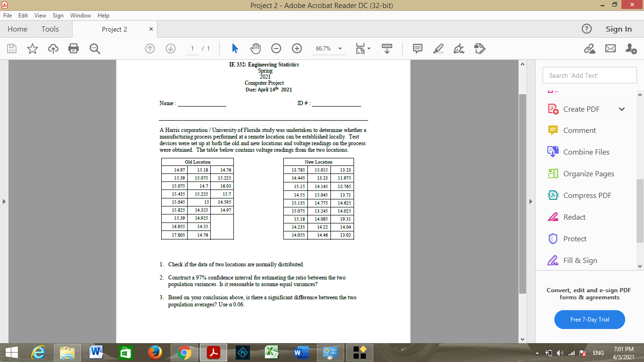The height and width of the screenshot is (362, 644).
Task: Share document via the link icon
Action: pos(590,48)
